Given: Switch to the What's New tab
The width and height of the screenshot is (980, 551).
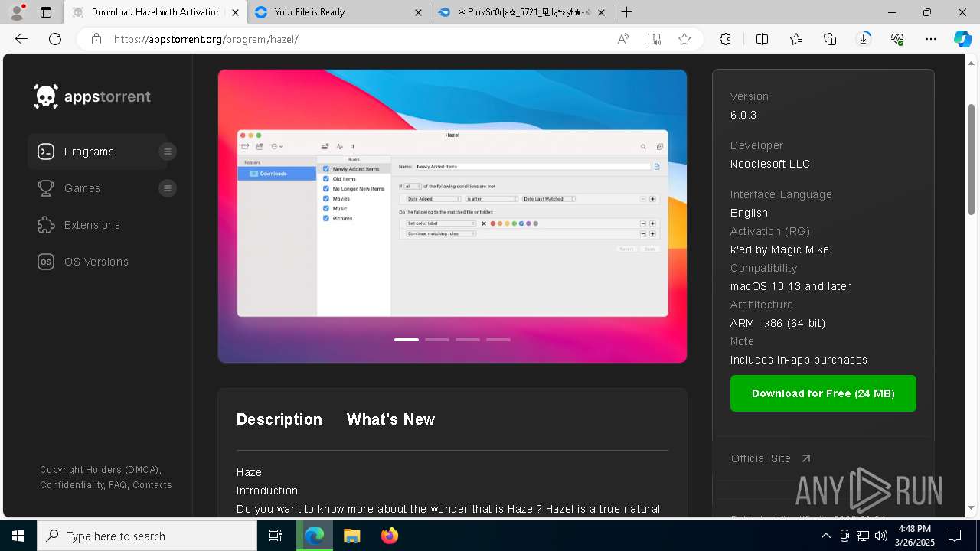Looking at the screenshot, I should click(x=390, y=419).
